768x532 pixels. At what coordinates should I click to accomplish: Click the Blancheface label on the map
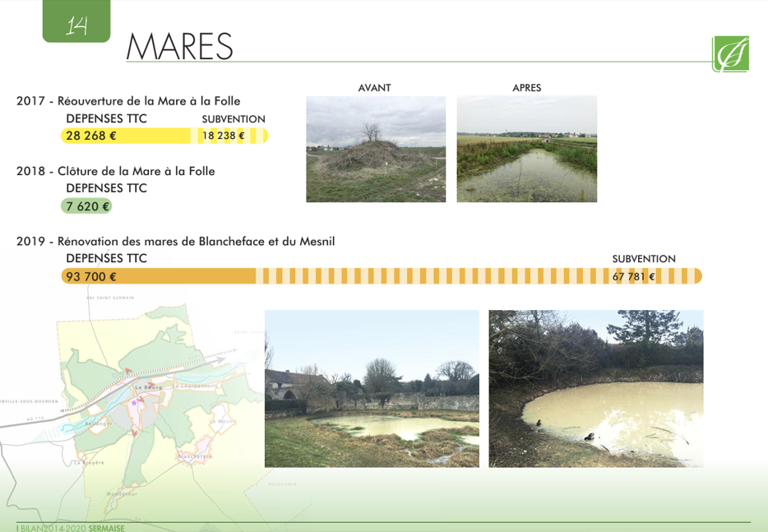pos(195,456)
